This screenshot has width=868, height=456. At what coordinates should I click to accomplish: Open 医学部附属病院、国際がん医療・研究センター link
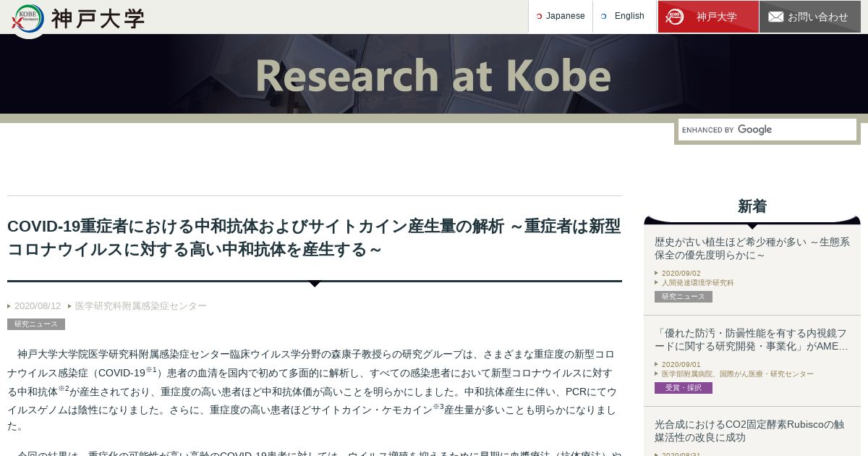click(x=738, y=374)
